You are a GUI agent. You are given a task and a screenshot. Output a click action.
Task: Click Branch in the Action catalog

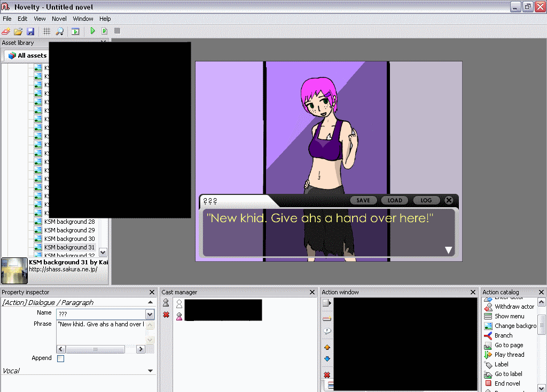[x=503, y=335]
